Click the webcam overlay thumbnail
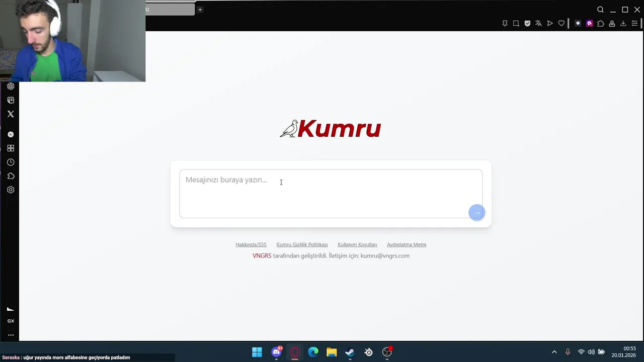 72,41
